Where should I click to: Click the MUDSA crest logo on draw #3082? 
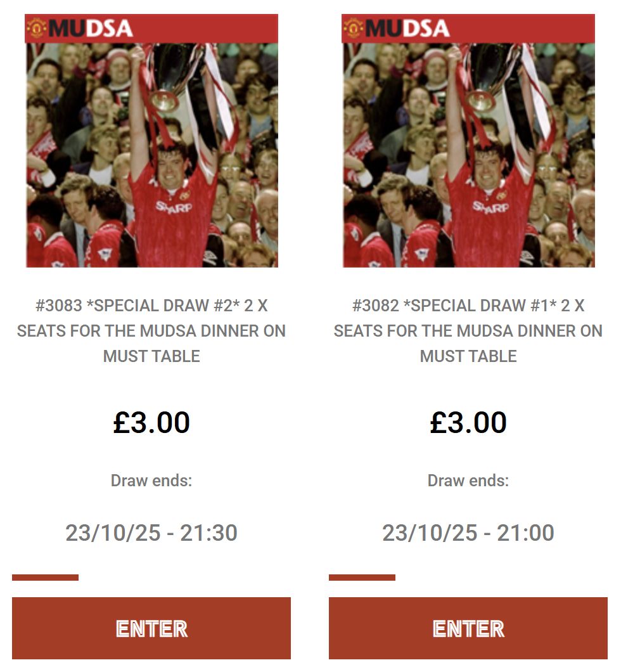(354, 28)
